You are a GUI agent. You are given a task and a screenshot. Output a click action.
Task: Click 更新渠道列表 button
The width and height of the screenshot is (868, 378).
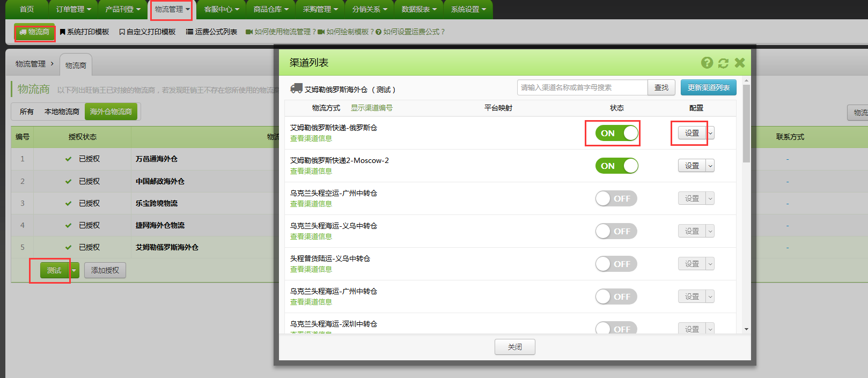coord(709,87)
